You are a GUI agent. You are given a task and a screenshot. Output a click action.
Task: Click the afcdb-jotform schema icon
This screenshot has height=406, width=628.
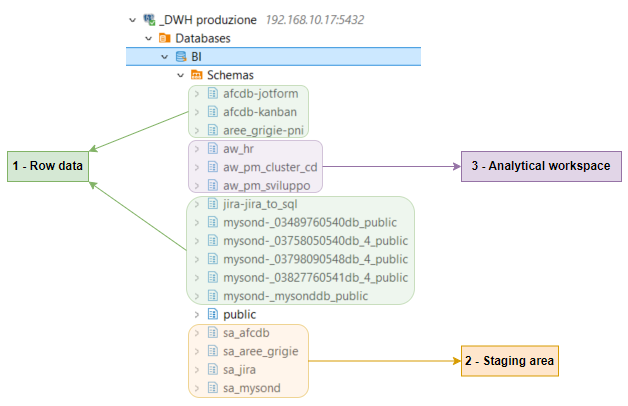pos(212,94)
